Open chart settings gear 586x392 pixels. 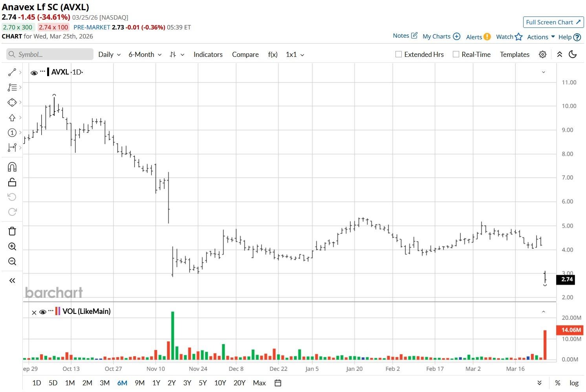click(542, 55)
